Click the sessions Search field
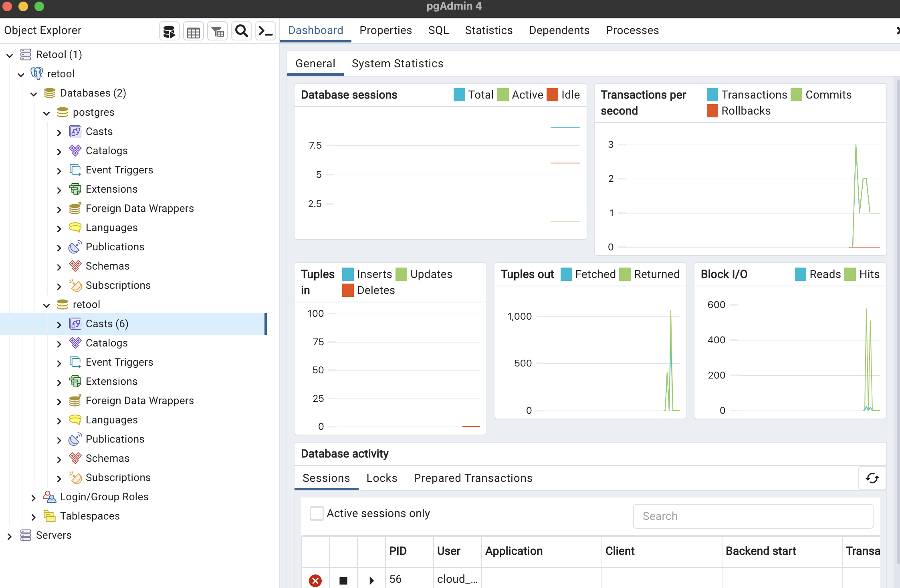The width and height of the screenshot is (900, 588). (753, 516)
